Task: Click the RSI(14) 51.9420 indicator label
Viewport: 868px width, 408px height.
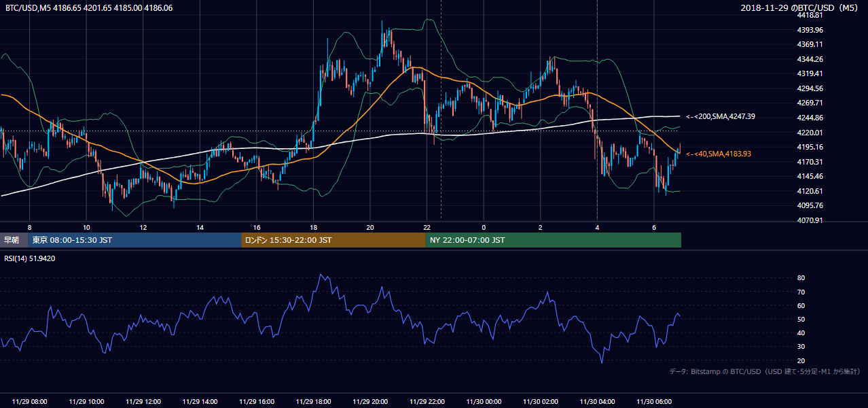Action: 31,258
